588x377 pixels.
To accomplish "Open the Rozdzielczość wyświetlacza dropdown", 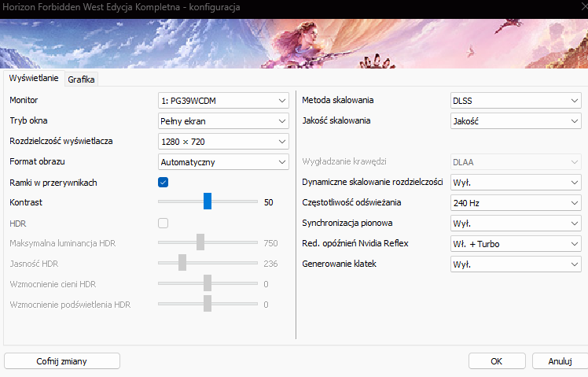I will [x=223, y=142].
